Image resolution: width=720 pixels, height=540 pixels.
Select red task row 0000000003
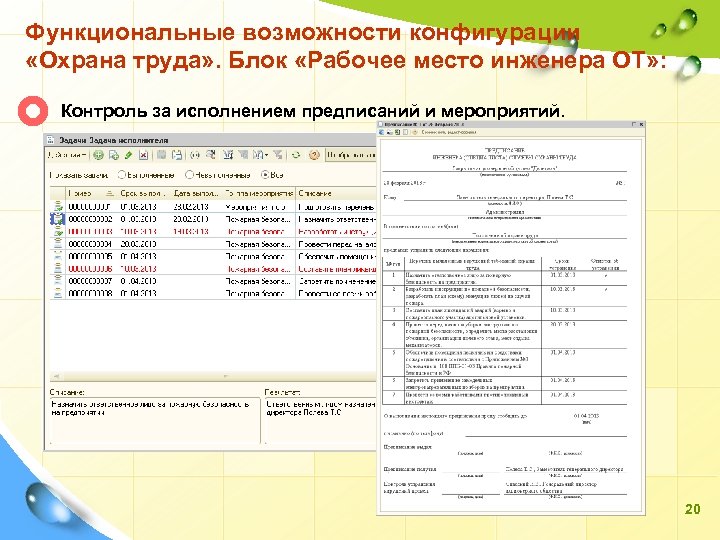[x=213, y=232]
